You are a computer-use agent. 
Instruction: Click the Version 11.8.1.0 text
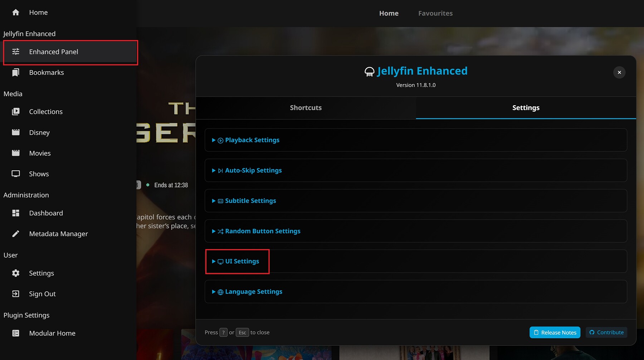[416, 85]
